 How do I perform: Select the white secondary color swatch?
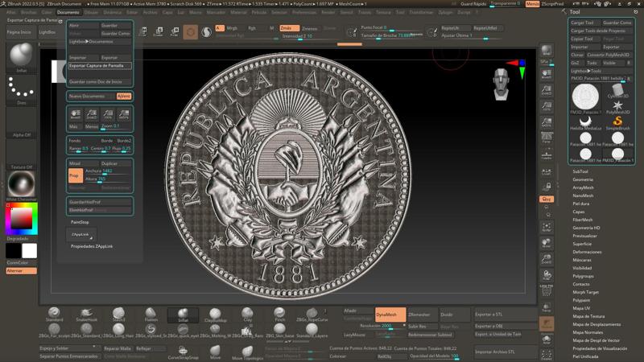(29, 251)
